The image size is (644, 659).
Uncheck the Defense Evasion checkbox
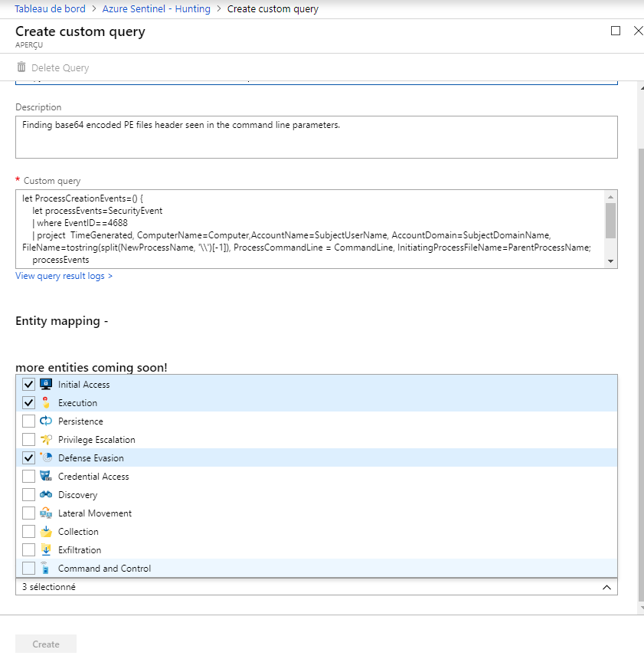pyautogui.click(x=28, y=457)
